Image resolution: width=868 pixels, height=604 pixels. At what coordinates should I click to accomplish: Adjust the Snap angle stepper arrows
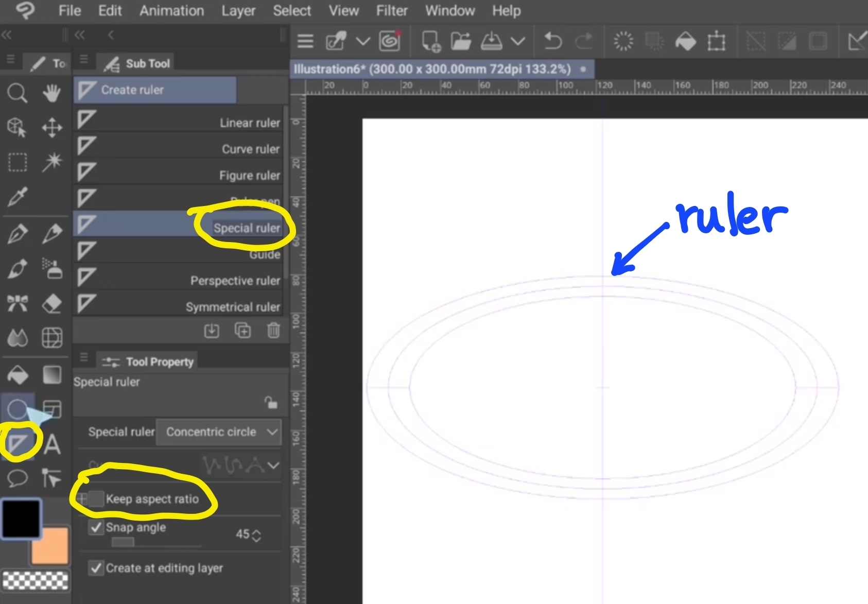coord(256,535)
